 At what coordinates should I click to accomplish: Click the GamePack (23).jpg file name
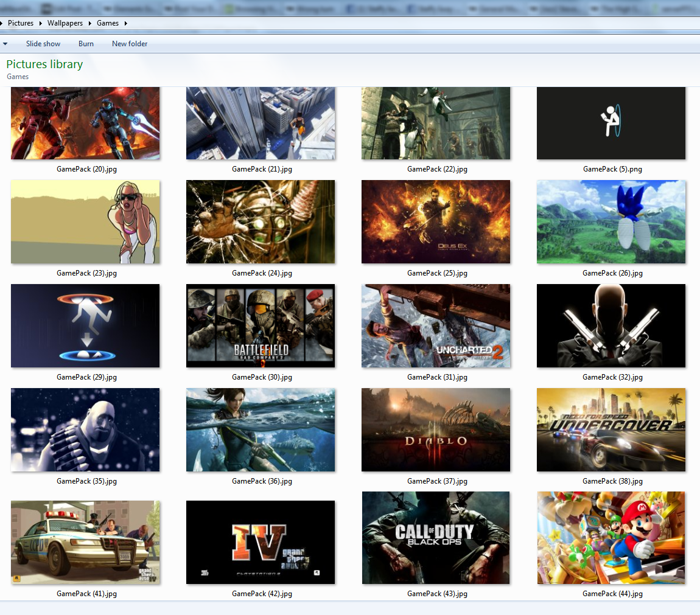pyautogui.click(x=86, y=273)
